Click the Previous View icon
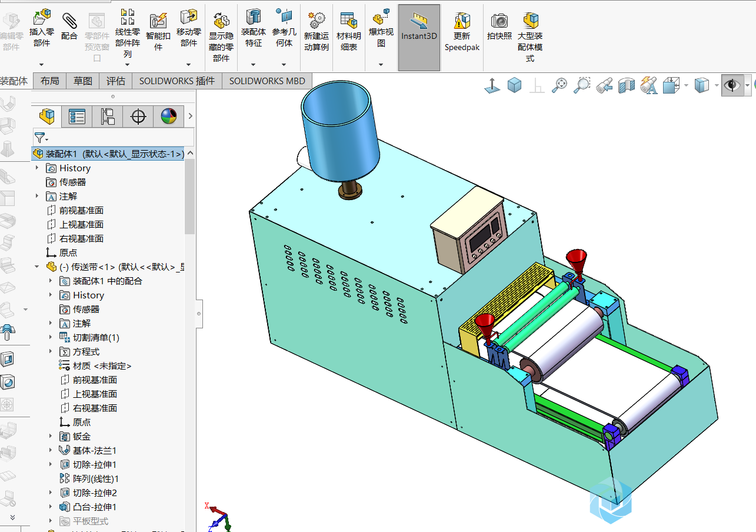 point(604,86)
